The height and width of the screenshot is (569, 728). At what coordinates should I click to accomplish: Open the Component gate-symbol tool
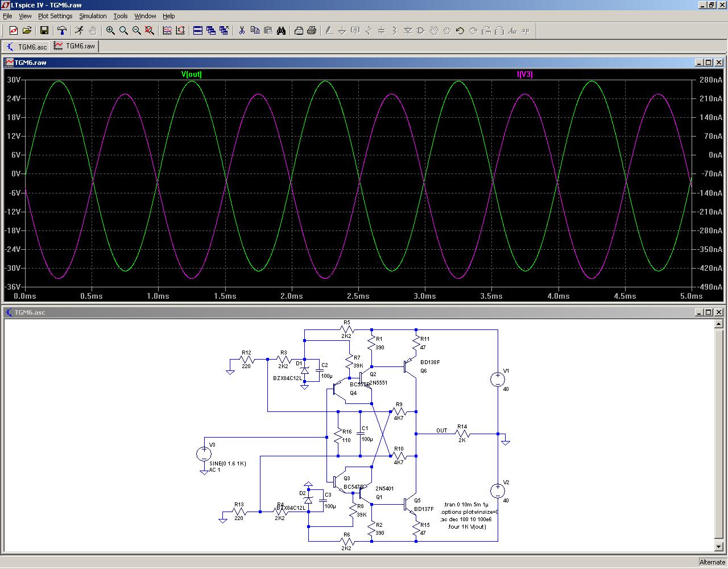[x=421, y=31]
